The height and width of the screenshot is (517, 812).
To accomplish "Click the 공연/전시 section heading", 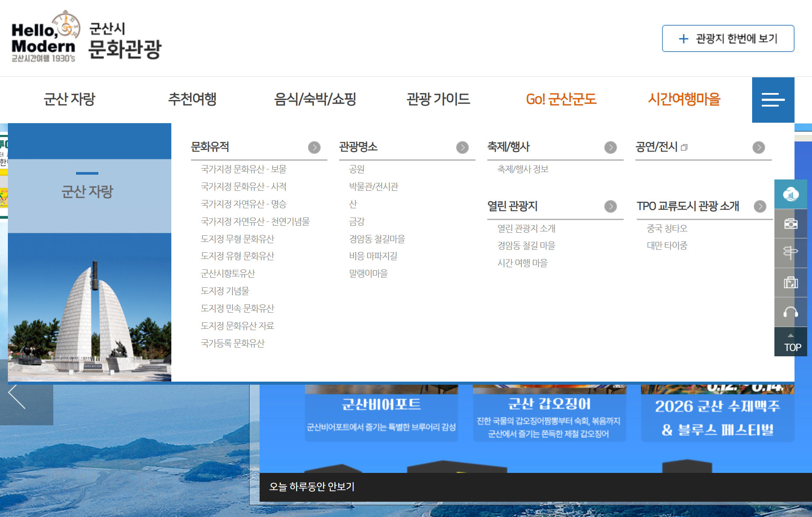I will pyautogui.click(x=656, y=147).
